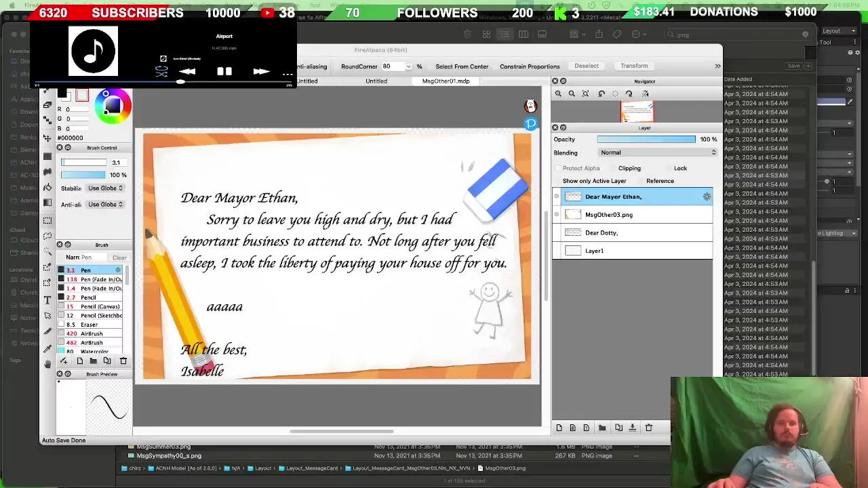Pause the music player playback
The image size is (868, 488).
tap(224, 71)
